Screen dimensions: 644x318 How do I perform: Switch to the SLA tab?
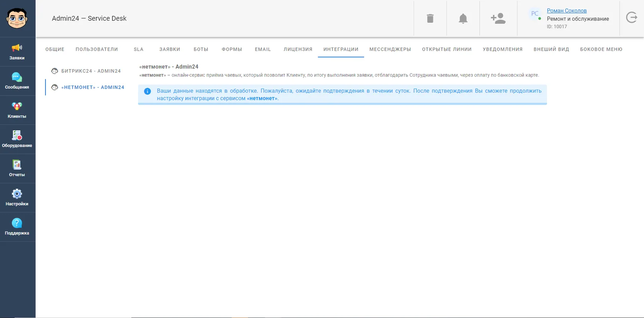pos(138,49)
